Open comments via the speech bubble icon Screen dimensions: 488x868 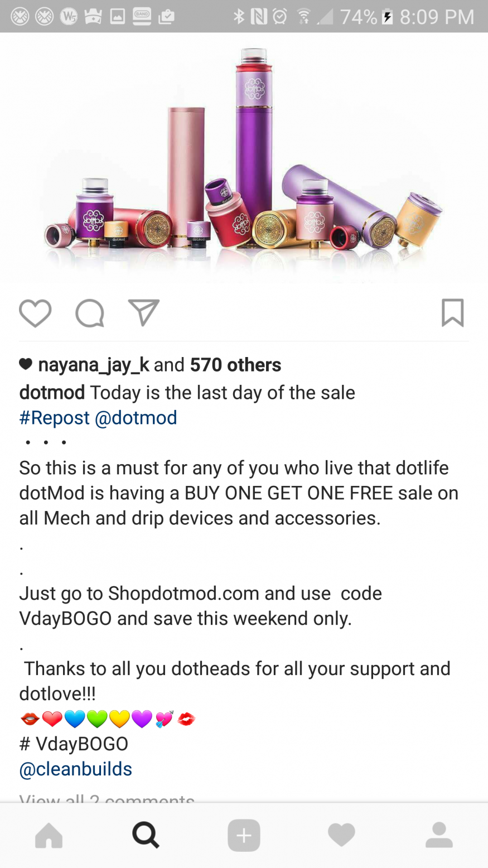point(90,313)
